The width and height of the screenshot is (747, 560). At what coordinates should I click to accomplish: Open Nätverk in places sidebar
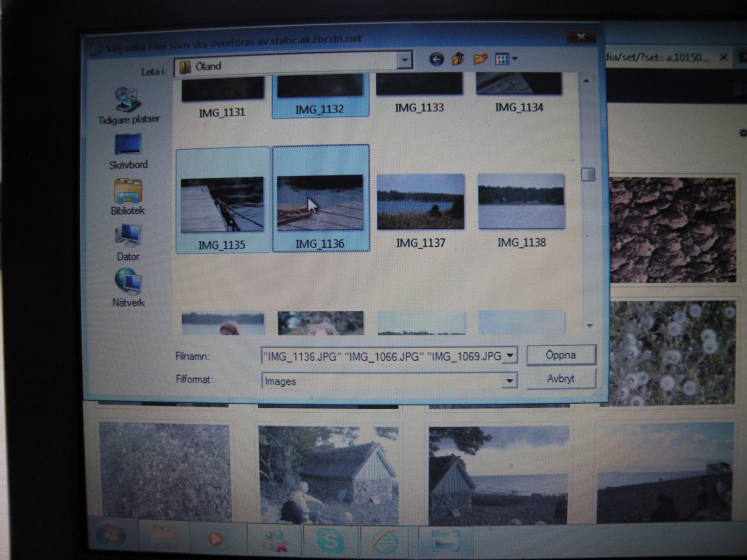[128, 287]
